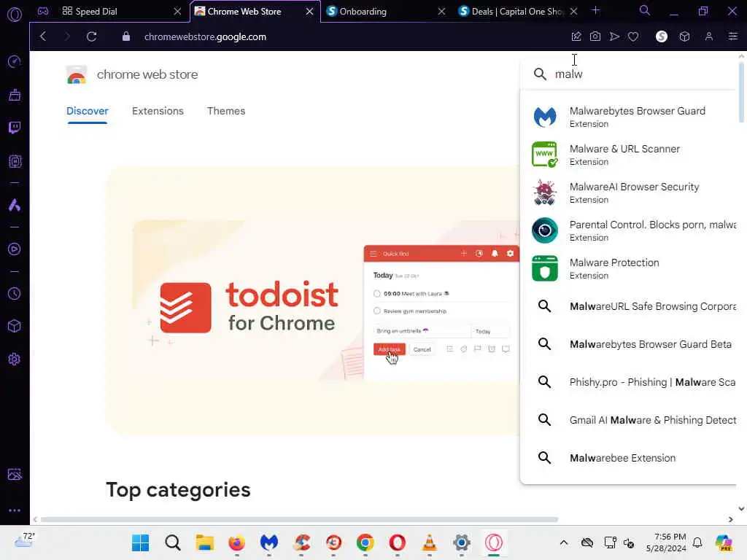Image resolution: width=747 pixels, height=560 pixels.
Task: Click the edit page icon in address bar
Action: pyautogui.click(x=576, y=36)
